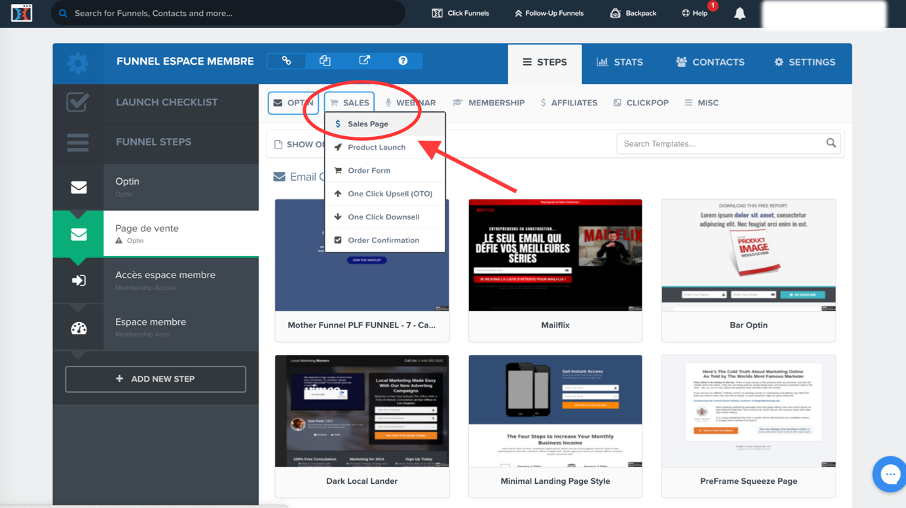This screenshot has height=508, width=906.
Task: Click the Espace membre dashboard icon
Action: 79,328
